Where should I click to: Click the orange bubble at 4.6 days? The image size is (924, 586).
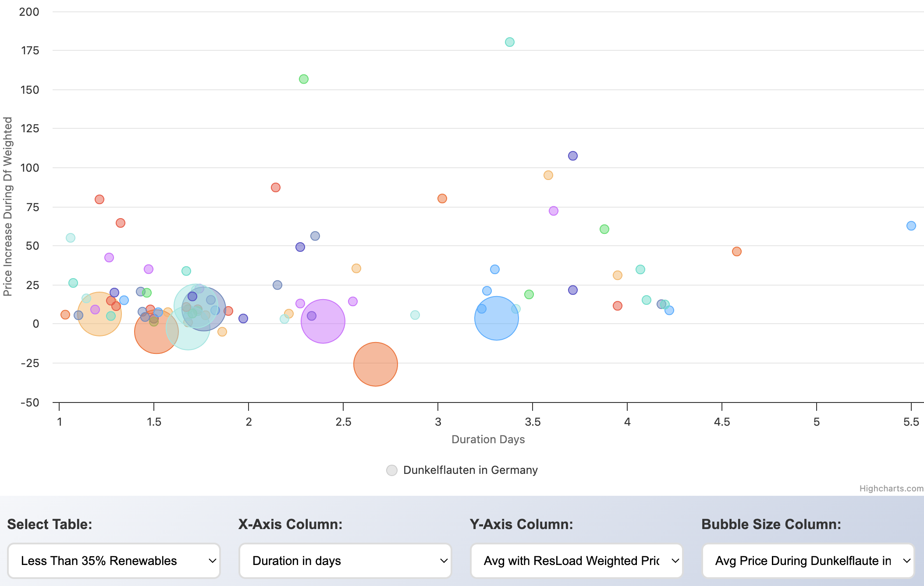pos(736,251)
